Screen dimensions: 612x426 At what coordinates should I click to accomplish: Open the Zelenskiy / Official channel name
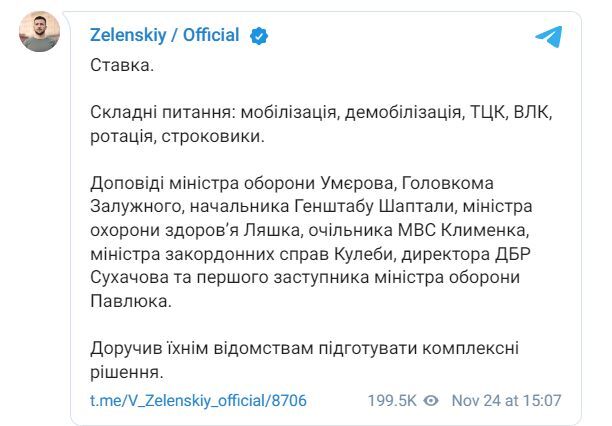coord(164,35)
